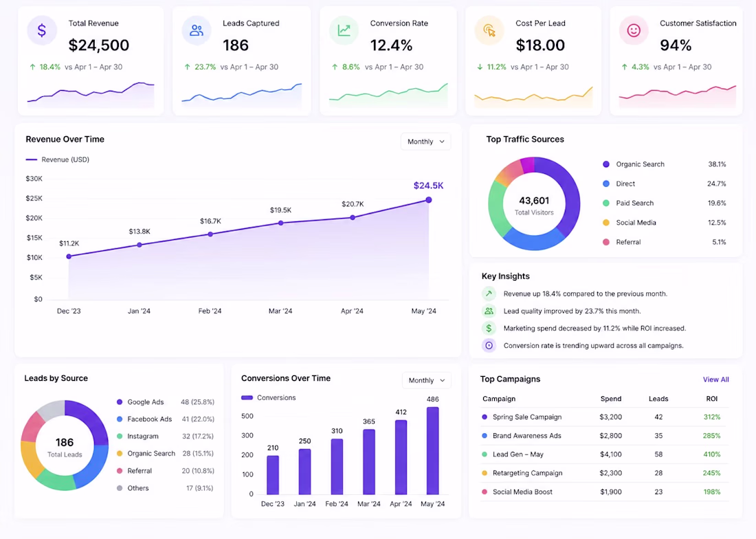Click the Facebook Ads legend dot
This screenshot has height=539, width=756.
click(x=120, y=419)
